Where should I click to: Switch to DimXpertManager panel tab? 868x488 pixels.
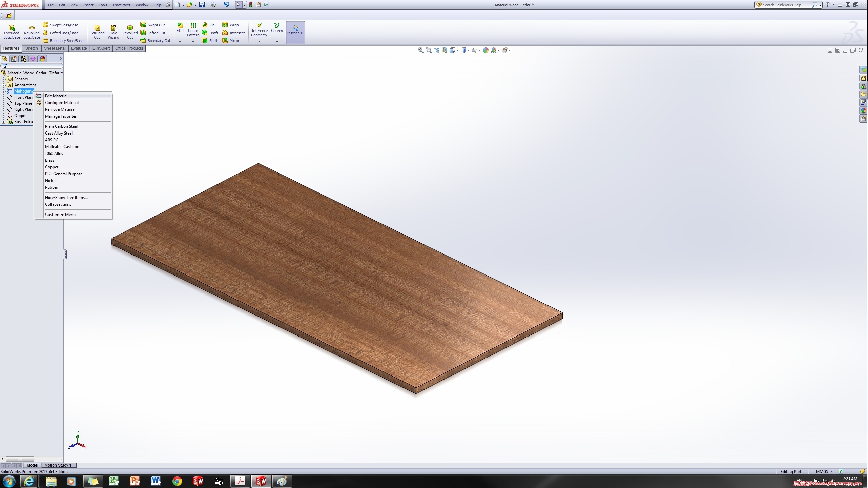pos(33,59)
